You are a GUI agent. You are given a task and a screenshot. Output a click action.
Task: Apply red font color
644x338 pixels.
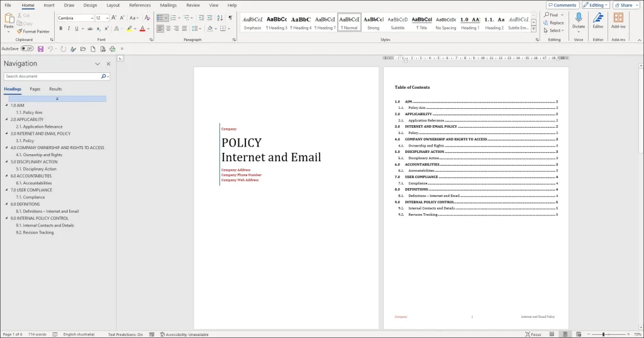point(143,29)
